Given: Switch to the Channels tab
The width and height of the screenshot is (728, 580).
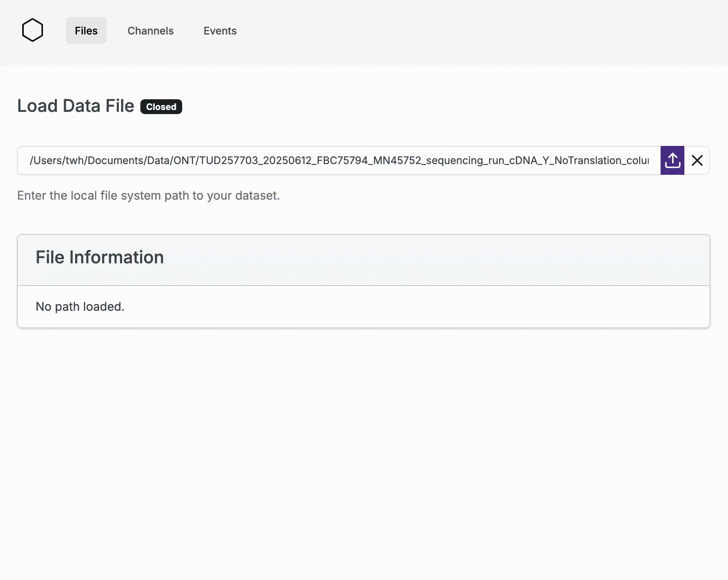Looking at the screenshot, I should pyautogui.click(x=151, y=31).
